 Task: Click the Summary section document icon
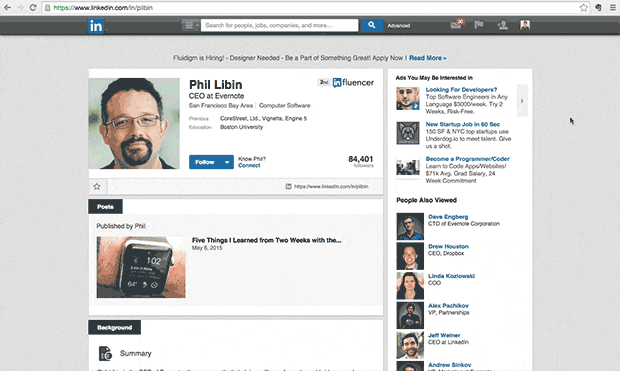click(105, 353)
